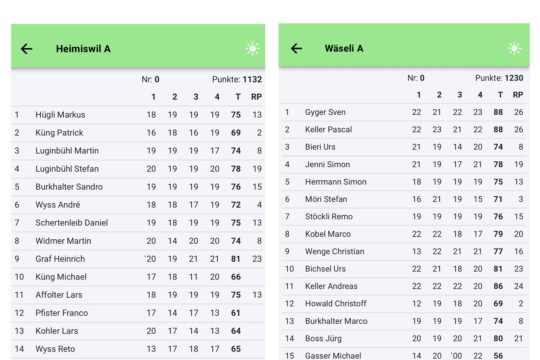Open Kobel Marco entry
The width and height of the screenshot is (540, 360).
tap(404, 234)
